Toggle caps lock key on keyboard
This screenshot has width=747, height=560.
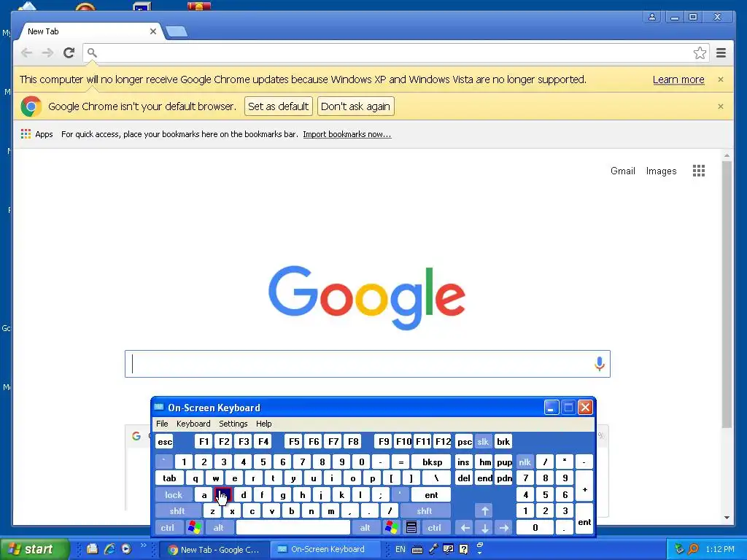pos(174,495)
